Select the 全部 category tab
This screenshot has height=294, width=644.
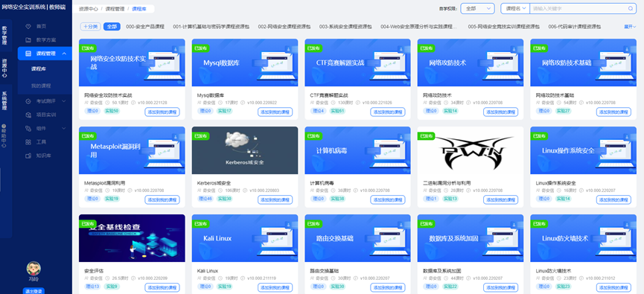pyautogui.click(x=112, y=26)
